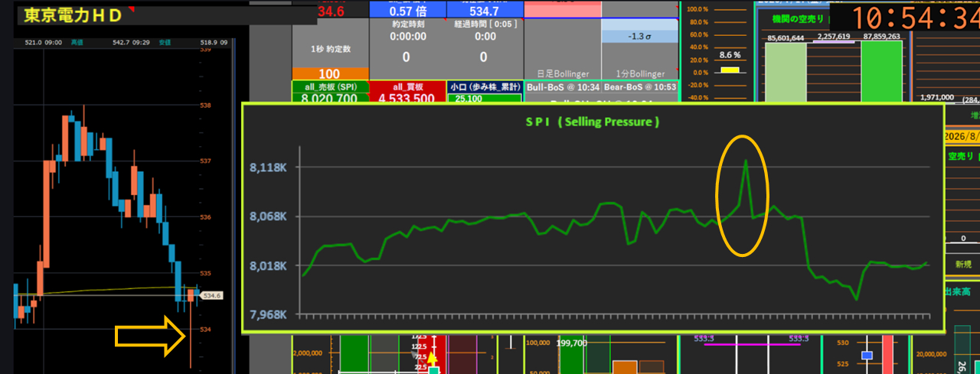Click the 199,700 value in the bottom panel
Screen dimensions: 980x374
(572, 343)
